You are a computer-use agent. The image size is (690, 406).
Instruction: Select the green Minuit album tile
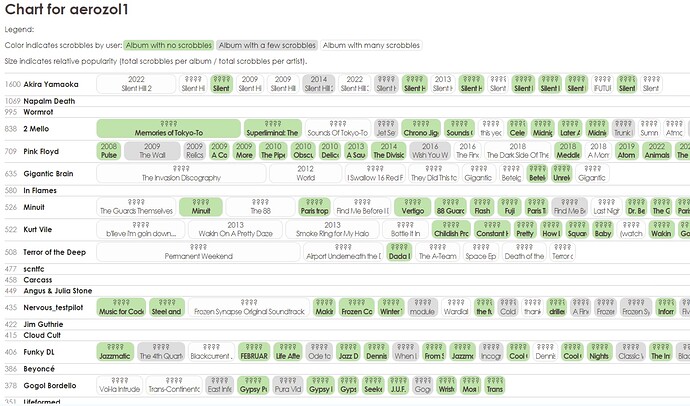pyautogui.click(x=201, y=207)
